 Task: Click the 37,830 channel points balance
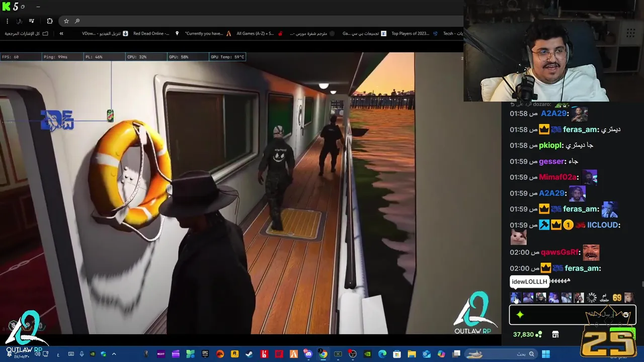point(527,334)
